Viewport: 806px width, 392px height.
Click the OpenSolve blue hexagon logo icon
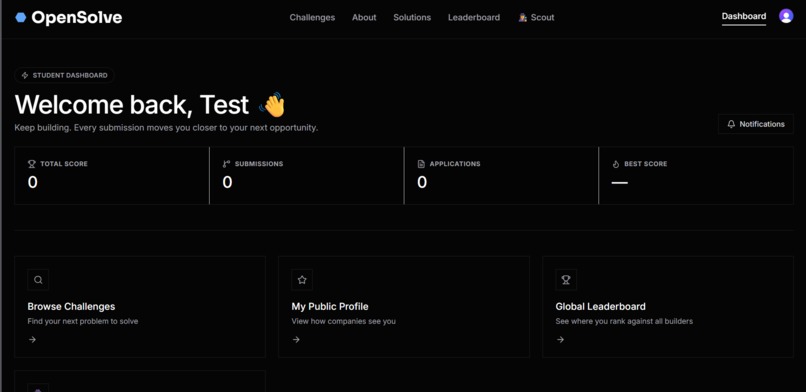click(21, 17)
